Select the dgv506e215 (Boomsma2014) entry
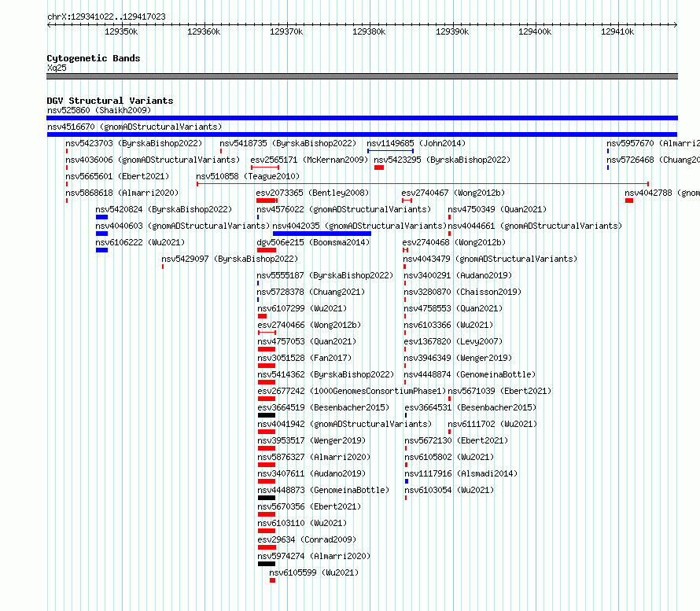The width and height of the screenshot is (700, 611). (x=313, y=242)
